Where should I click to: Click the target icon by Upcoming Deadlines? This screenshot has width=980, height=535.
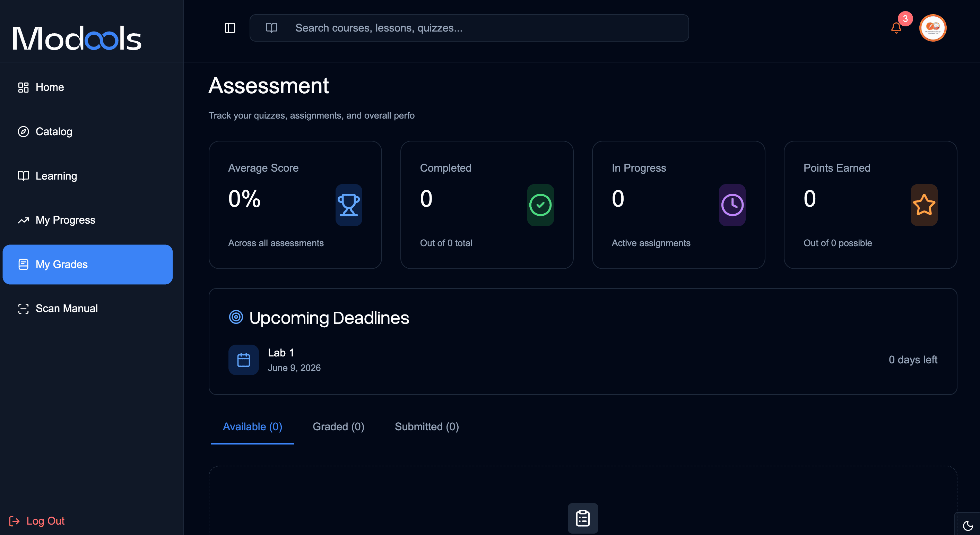236,317
